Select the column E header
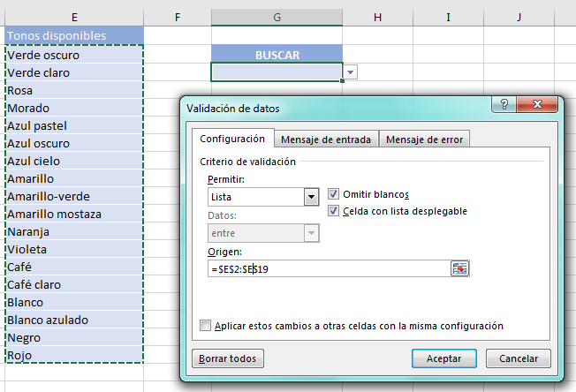576x392 pixels. (x=72, y=18)
